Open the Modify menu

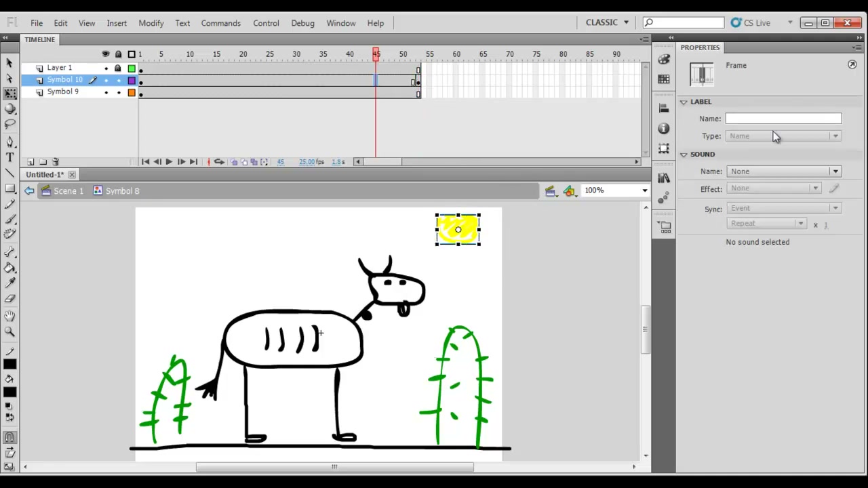click(x=151, y=23)
